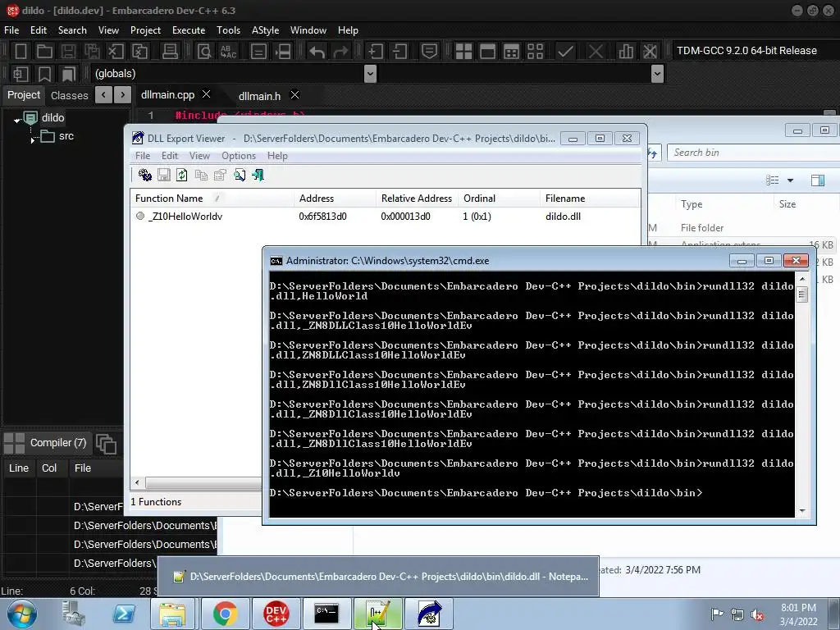Click the Find (magnifier page) toolbar icon

(x=204, y=52)
